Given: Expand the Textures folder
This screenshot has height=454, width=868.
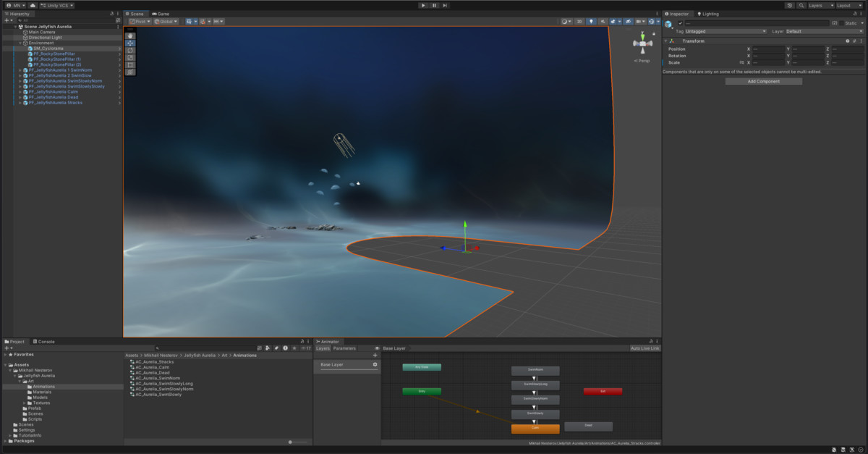Looking at the screenshot, I should pyautogui.click(x=25, y=403).
